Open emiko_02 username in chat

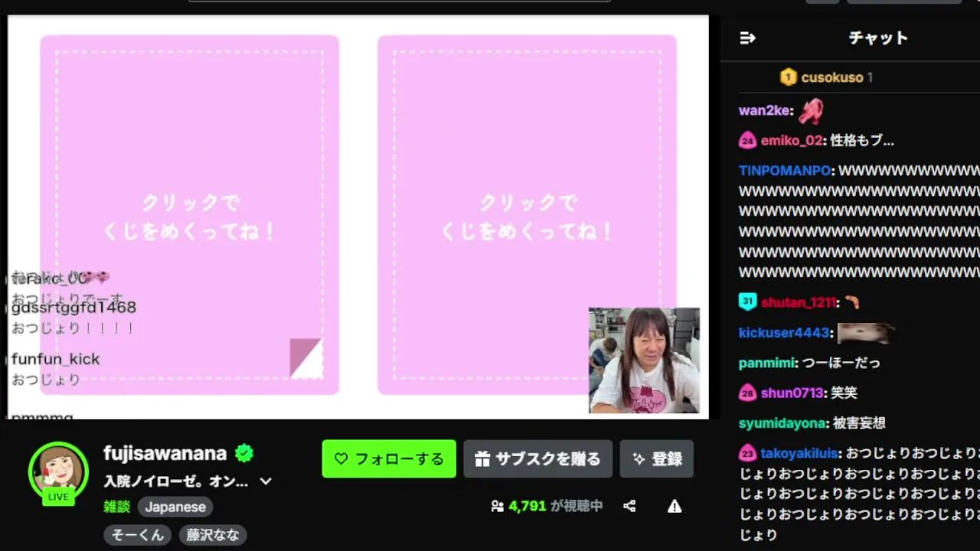(791, 141)
